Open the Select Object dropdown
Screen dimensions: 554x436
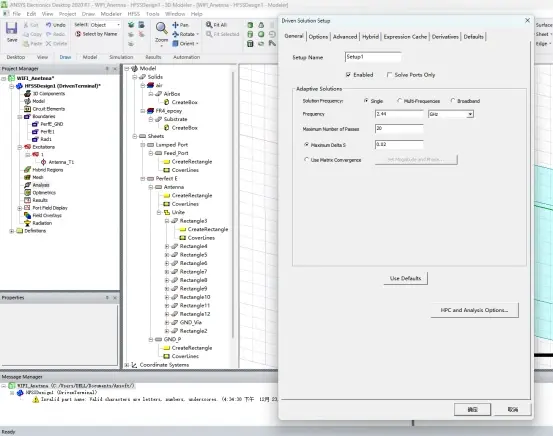pos(118,25)
